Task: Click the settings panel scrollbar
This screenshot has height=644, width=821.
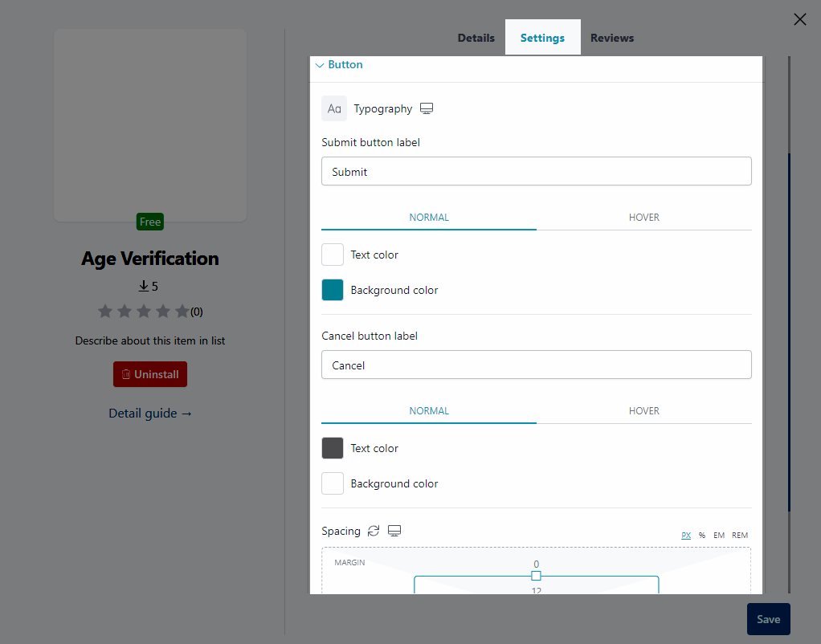Action: (x=789, y=332)
